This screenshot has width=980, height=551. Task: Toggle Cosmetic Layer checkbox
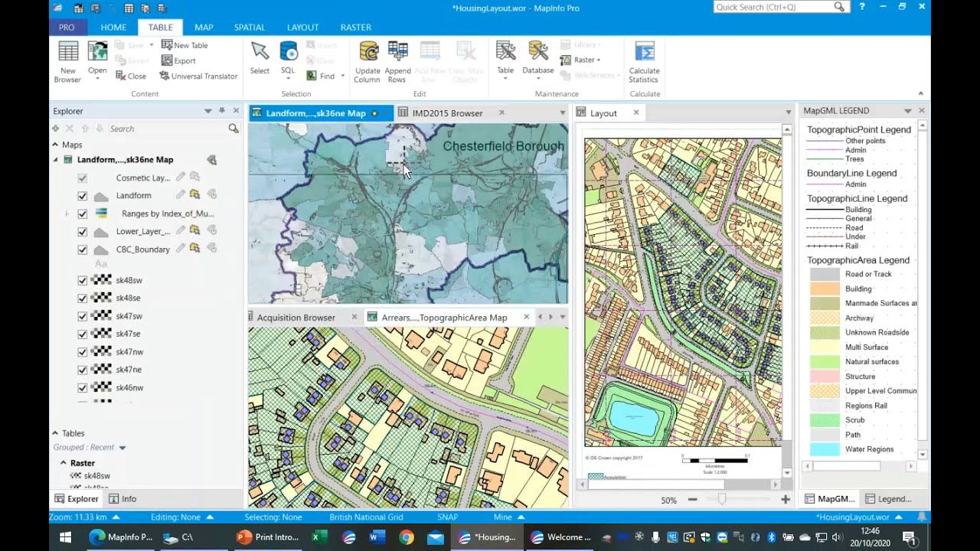click(x=83, y=178)
